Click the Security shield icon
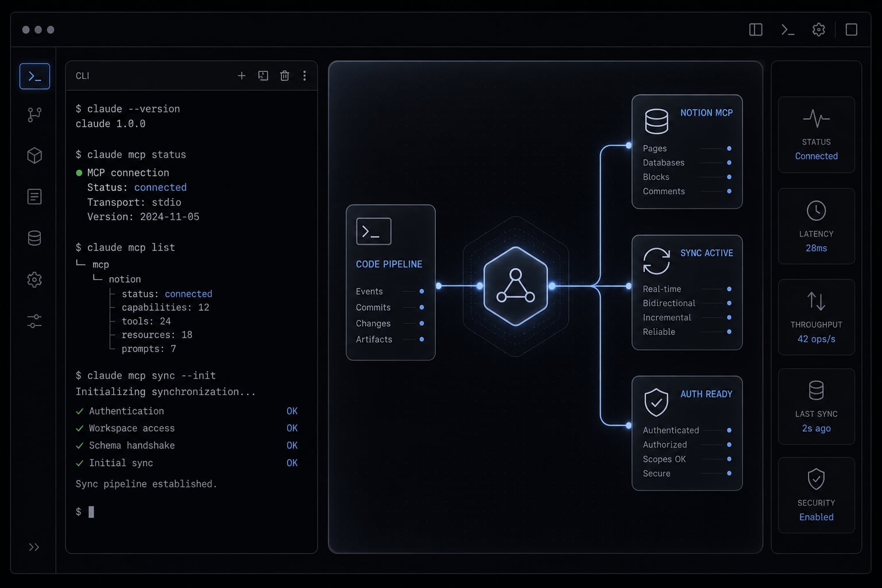The width and height of the screenshot is (882, 588). pyautogui.click(x=816, y=479)
